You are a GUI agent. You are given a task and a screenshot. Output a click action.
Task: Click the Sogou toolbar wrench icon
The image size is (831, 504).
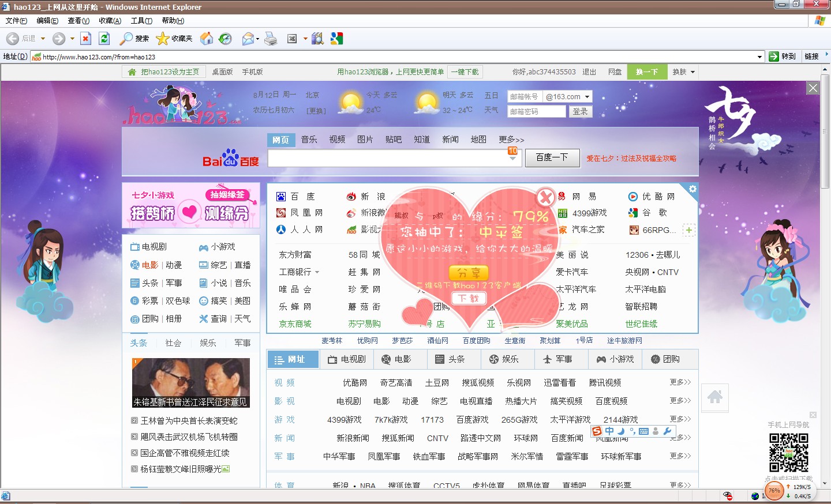(667, 431)
